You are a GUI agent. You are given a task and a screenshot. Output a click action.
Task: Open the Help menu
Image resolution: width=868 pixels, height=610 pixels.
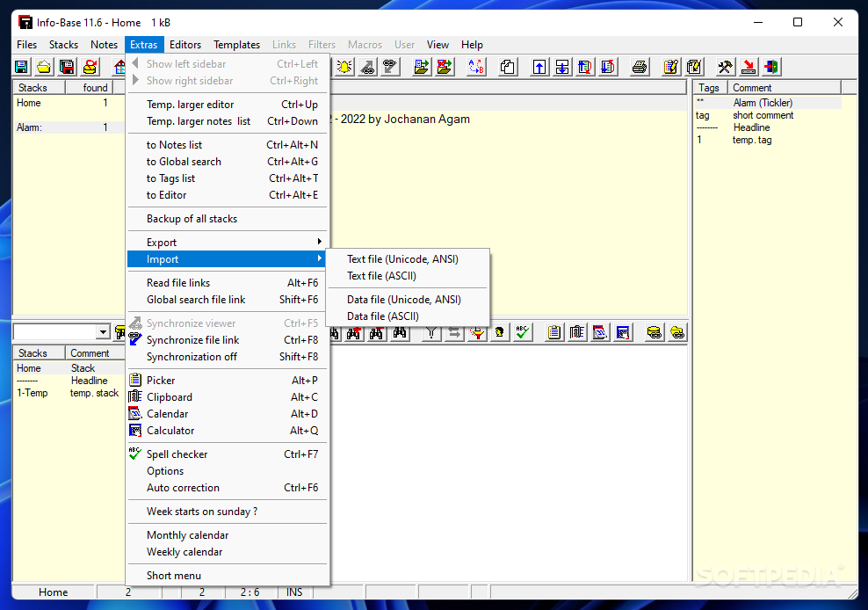472,45
